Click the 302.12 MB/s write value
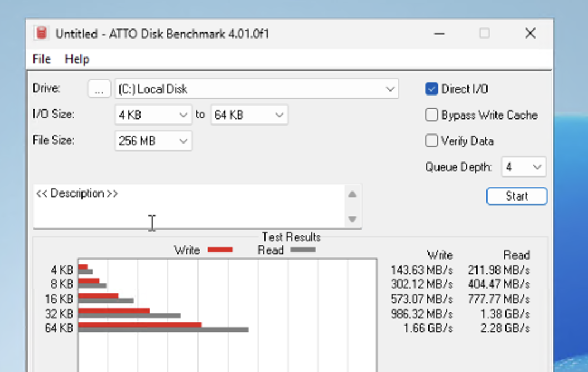 (422, 284)
